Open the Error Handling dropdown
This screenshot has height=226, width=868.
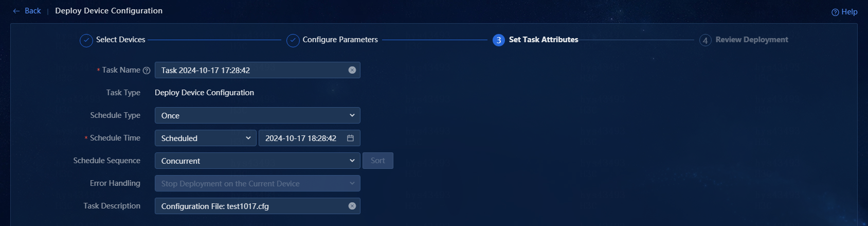pyautogui.click(x=258, y=183)
